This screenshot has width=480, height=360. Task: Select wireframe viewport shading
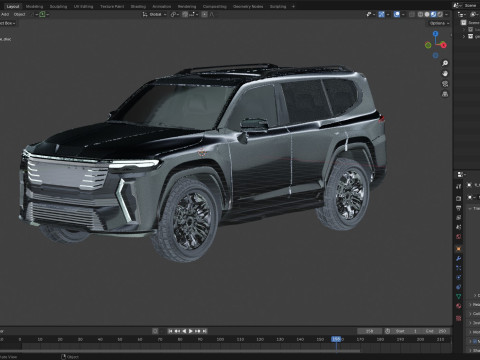420,14
